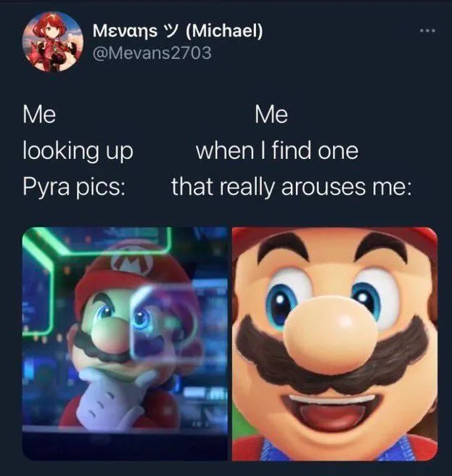Select the "Pyra pics:" text line

click(x=74, y=186)
